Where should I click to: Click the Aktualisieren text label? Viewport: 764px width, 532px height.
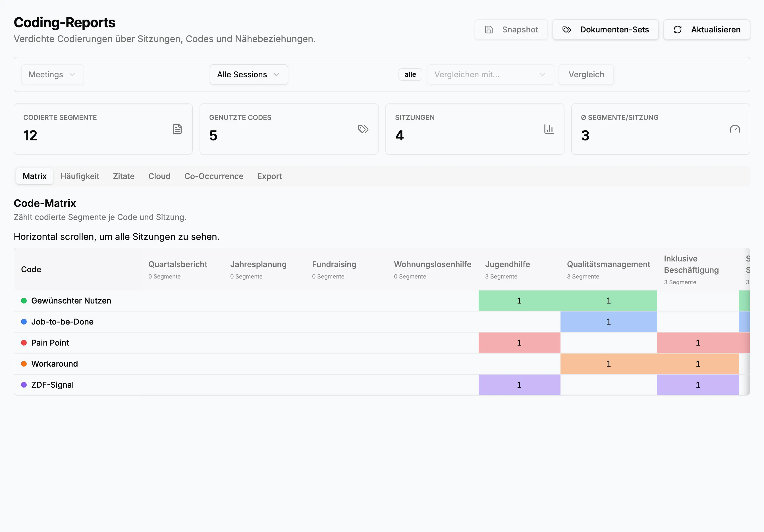(x=716, y=30)
